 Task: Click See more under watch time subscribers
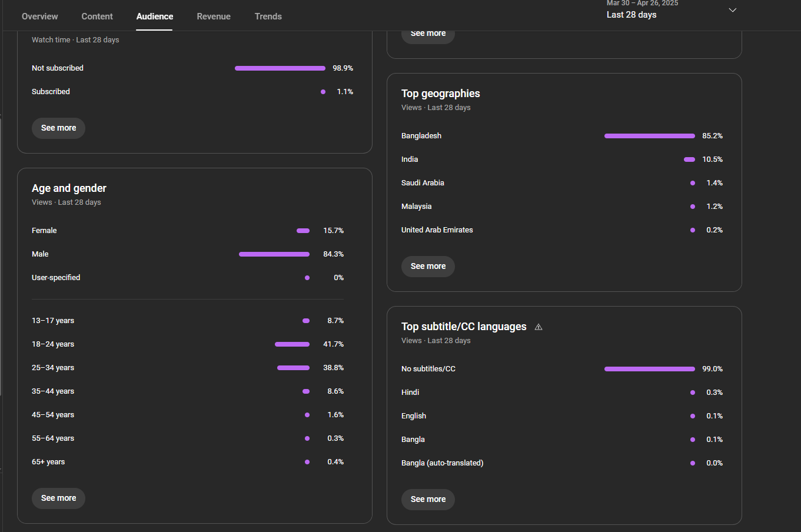(x=58, y=128)
